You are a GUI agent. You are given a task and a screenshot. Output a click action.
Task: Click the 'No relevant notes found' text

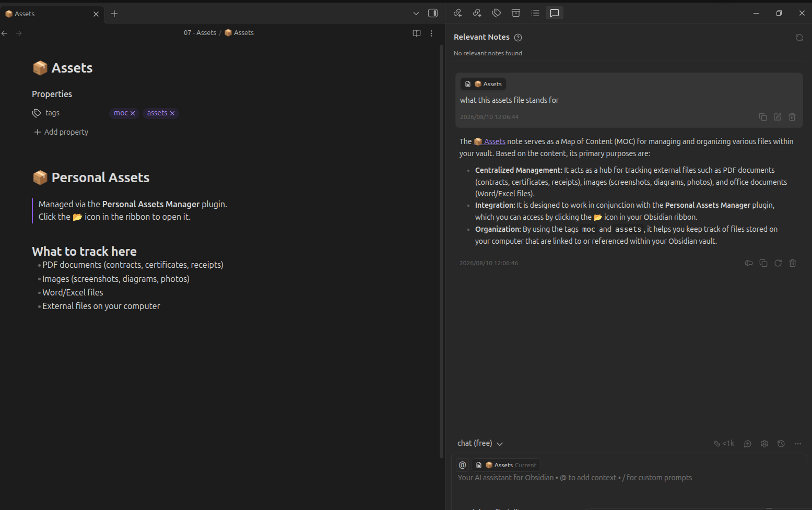488,53
